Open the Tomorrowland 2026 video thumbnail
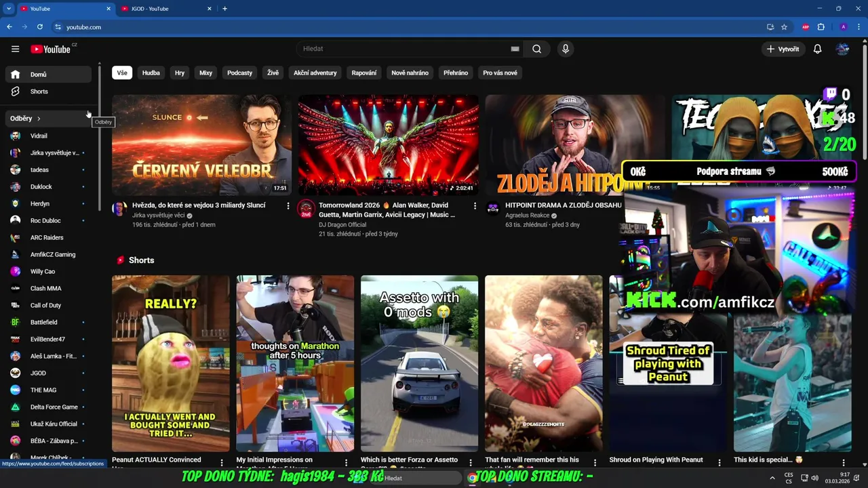 (388, 145)
